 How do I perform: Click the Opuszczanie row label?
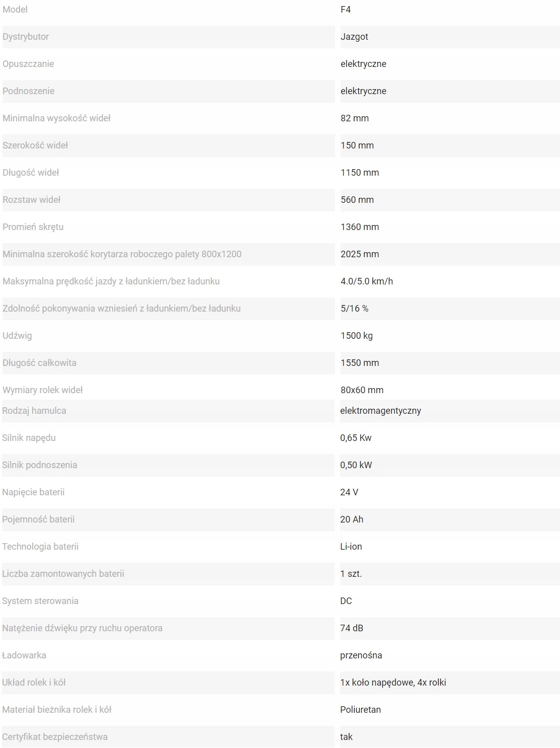28,64
